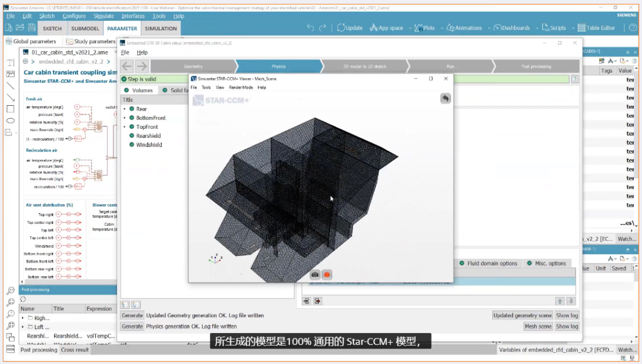Open the App space dropdown arrow

point(410,29)
